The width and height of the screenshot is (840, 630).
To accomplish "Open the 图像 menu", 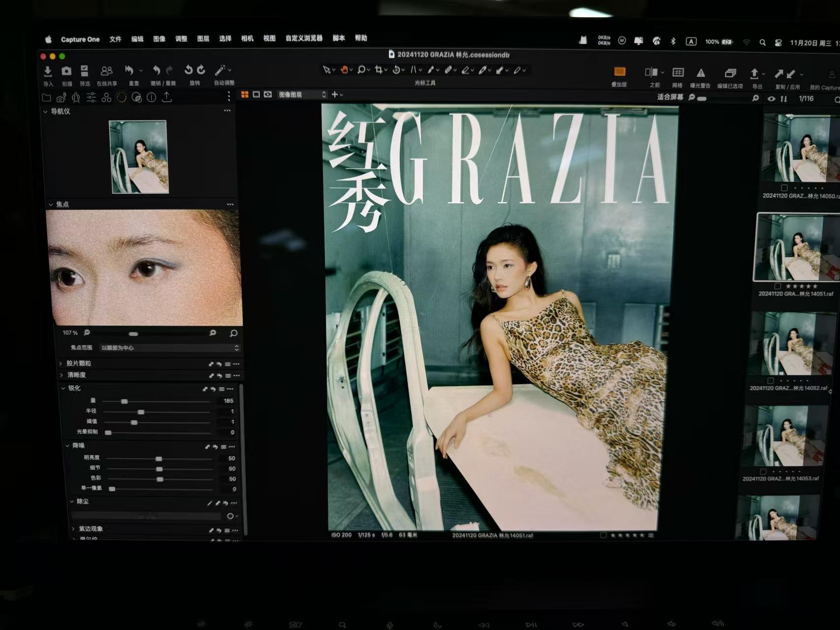I will tap(160, 39).
